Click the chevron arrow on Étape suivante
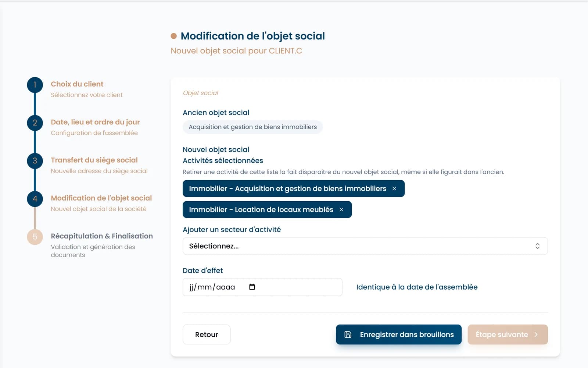588x368 pixels. pos(536,335)
